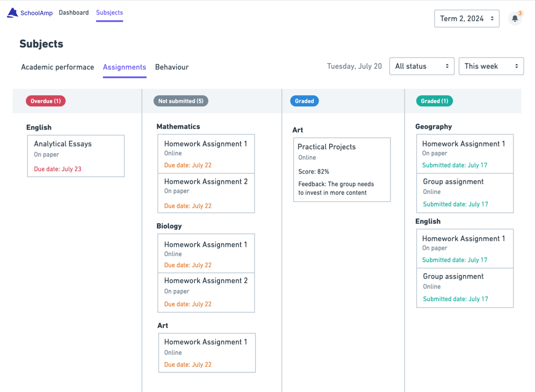Screen dimensions: 535x392
Task: Open the Term 2, 2024 dropdown
Action: click(x=466, y=18)
